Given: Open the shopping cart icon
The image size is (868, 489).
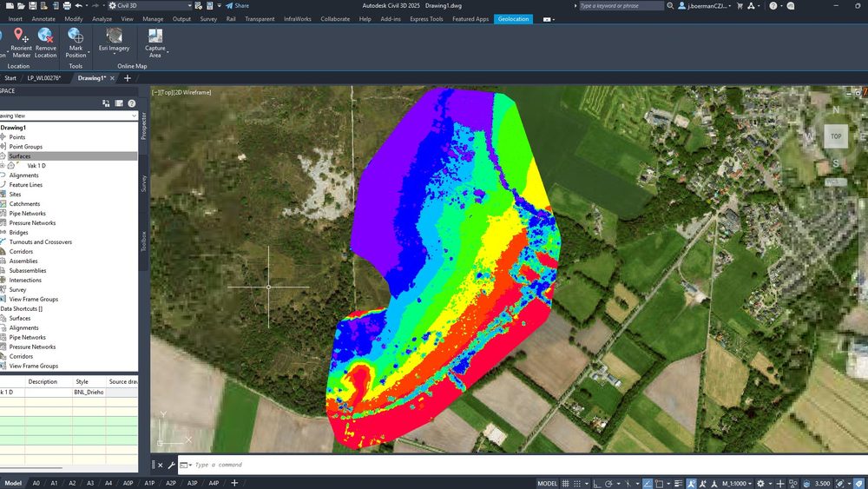Looking at the screenshot, I should (740, 5).
